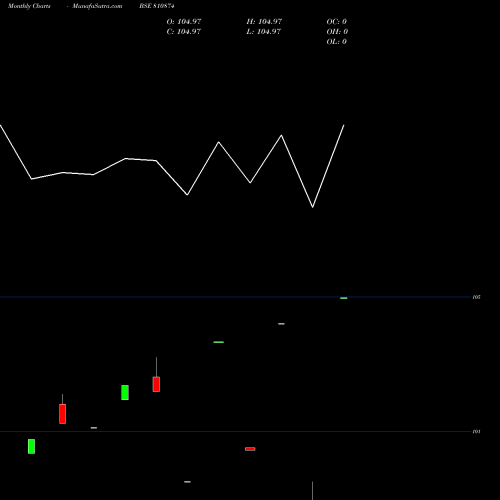500x500 pixels.
Task: Click the 'OL: 0' value
Action: pyautogui.click(x=337, y=42)
